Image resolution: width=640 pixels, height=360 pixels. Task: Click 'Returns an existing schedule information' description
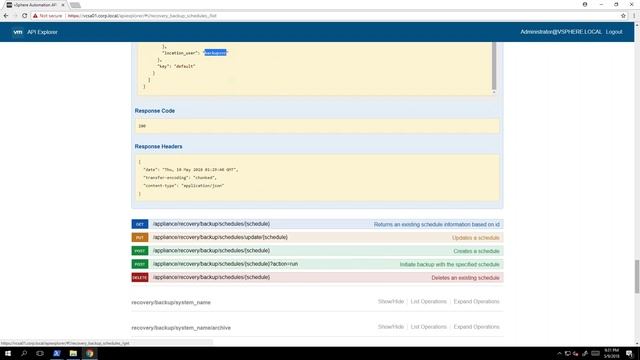[x=437, y=224]
